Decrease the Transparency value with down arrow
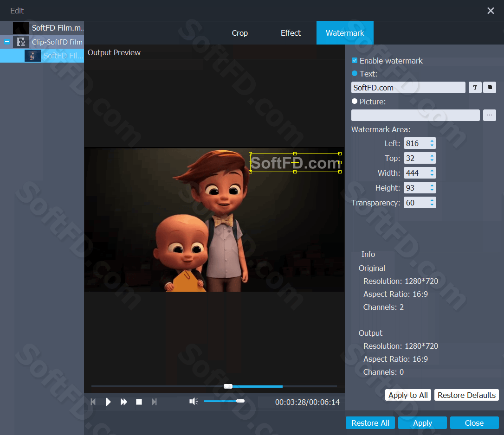This screenshot has width=504, height=435. point(432,205)
